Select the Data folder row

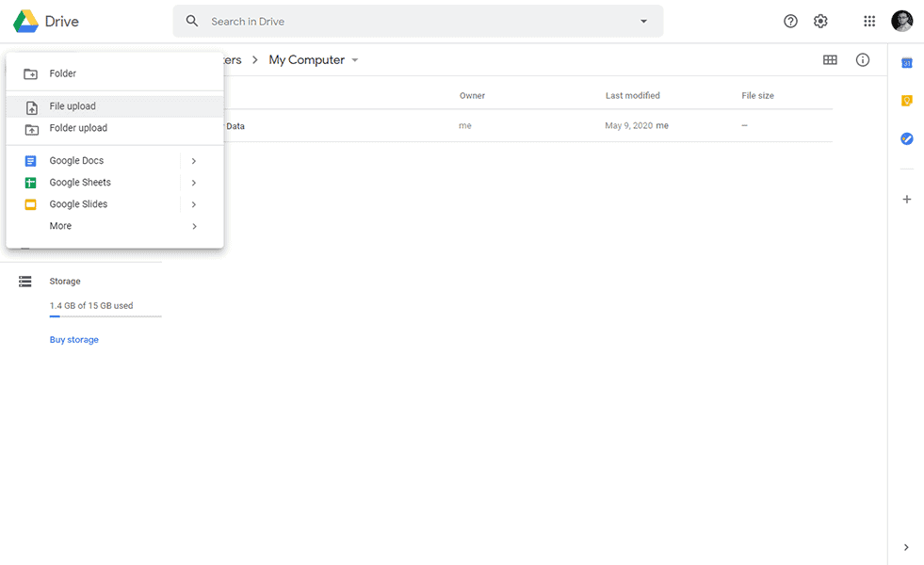point(528,125)
